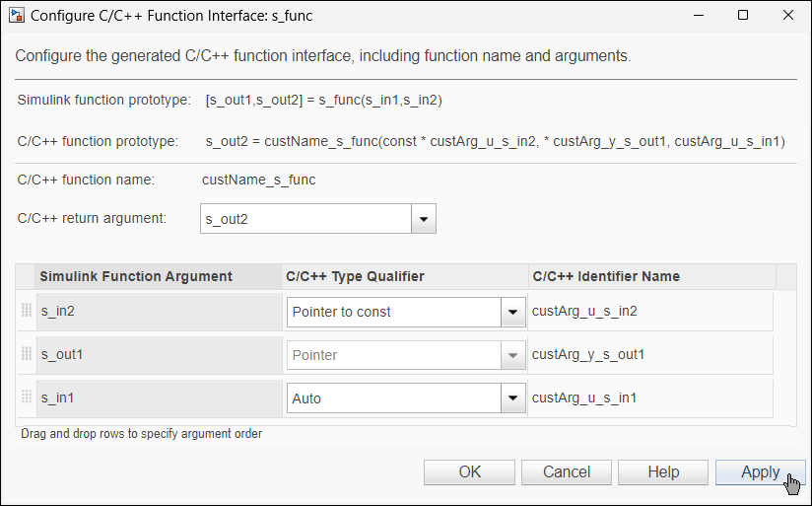Select the s_out1 argument cell

click(160, 355)
